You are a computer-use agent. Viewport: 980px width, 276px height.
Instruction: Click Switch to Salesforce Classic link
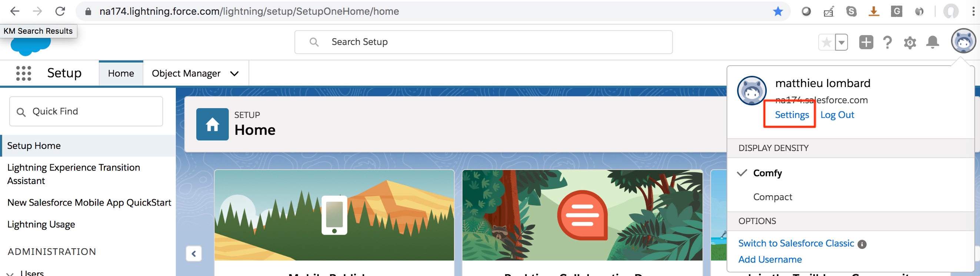(796, 243)
